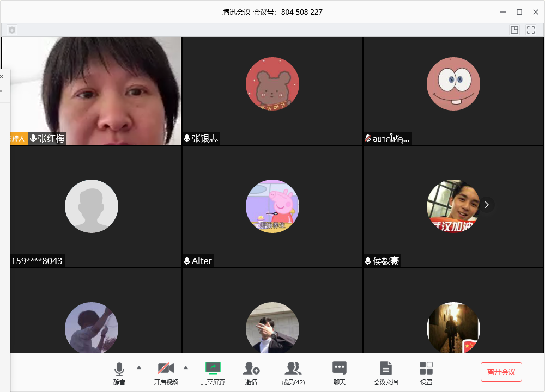Screen dimensions: 545x392
Task: Switch the video layout using the layout icon
Action: pyautogui.click(x=514, y=30)
